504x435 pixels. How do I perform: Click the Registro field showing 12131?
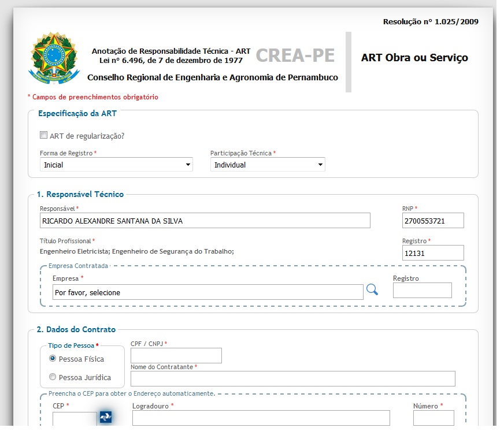(433, 253)
